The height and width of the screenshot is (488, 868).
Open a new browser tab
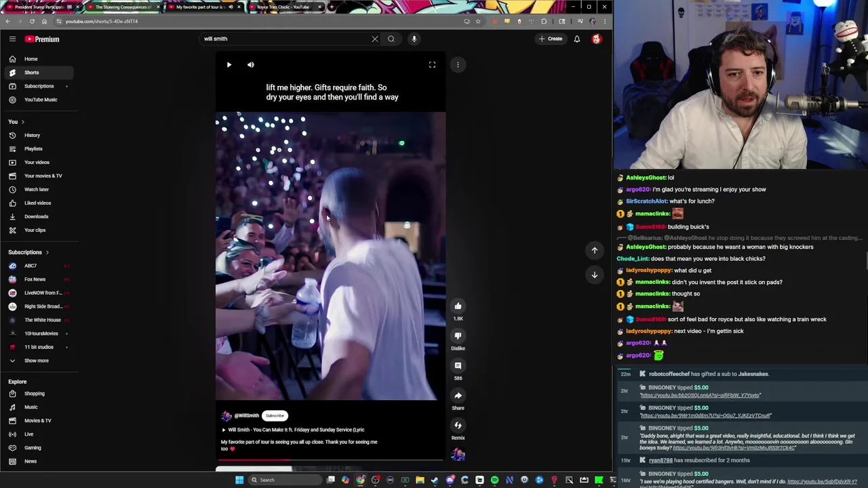click(331, 7)
